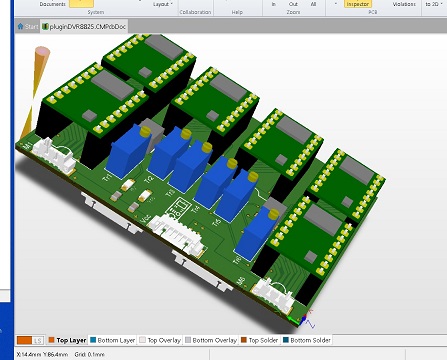The width and height of the screenshot is (447, 360).
Task: Click the Documents ribbon button
Action: click(x=52, y=4)
